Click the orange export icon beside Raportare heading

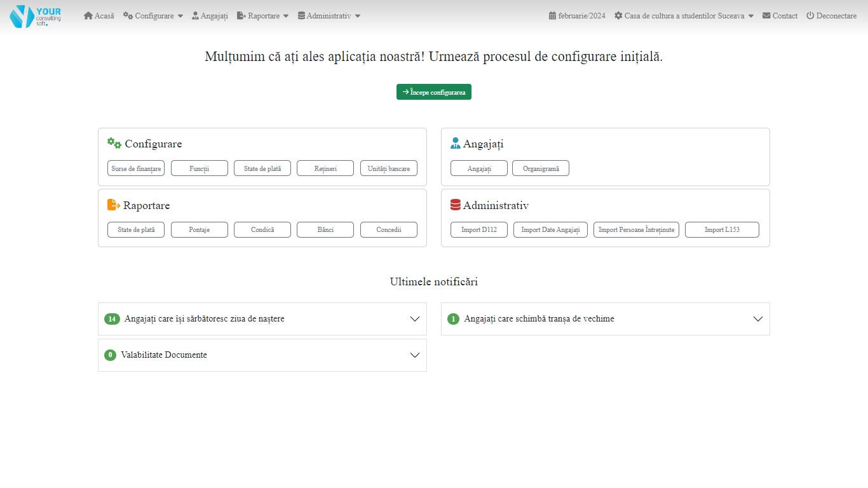coord(114,205)
